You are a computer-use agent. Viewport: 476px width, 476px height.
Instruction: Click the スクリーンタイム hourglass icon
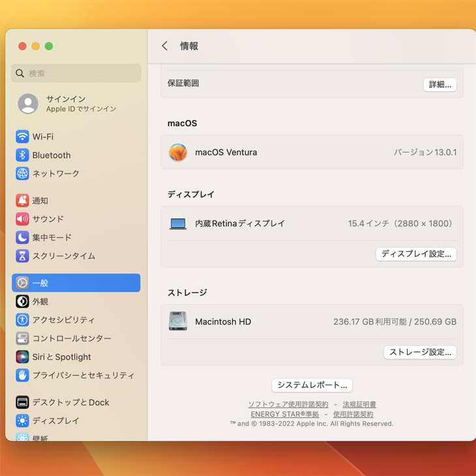point(22,256)
